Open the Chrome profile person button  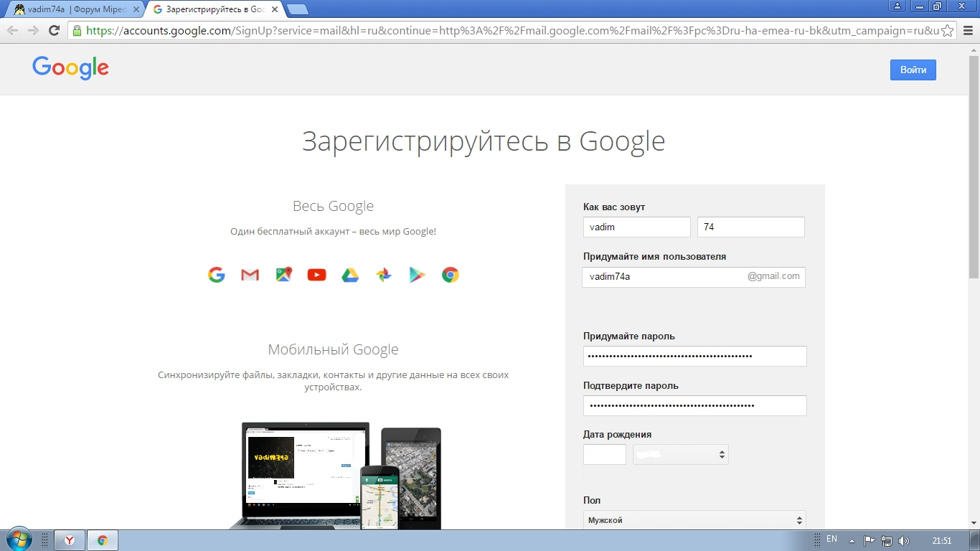(x=897, y=6)
